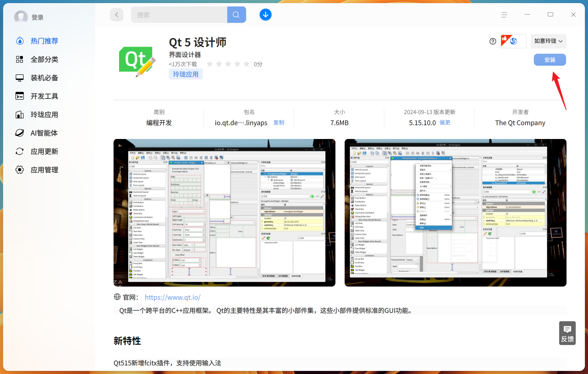The height and width of the screenshot is (374, 588).
Task: Click the help question mark icon
Action: point(493,41)
